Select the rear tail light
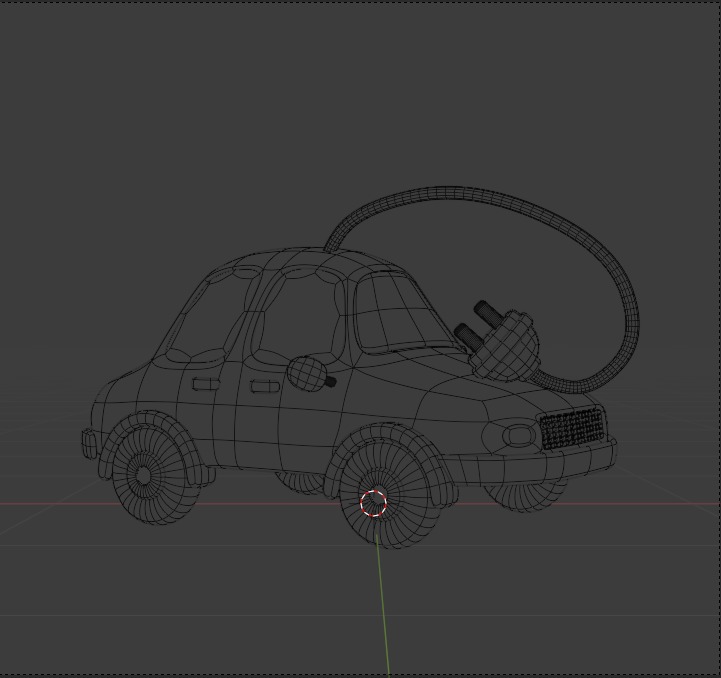Image resolution: width=721 pixels, height=678 pixels. (x=88, y=443)
